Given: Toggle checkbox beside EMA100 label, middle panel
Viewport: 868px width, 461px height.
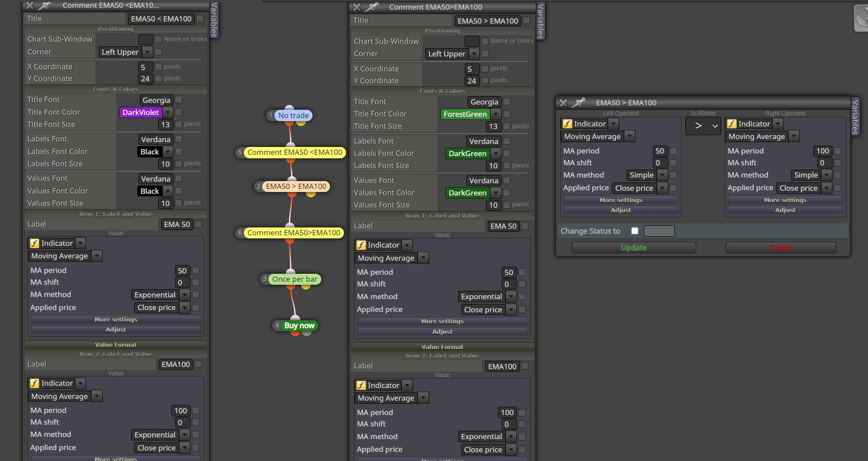Looking at the screenshot, I should (525, 366).
